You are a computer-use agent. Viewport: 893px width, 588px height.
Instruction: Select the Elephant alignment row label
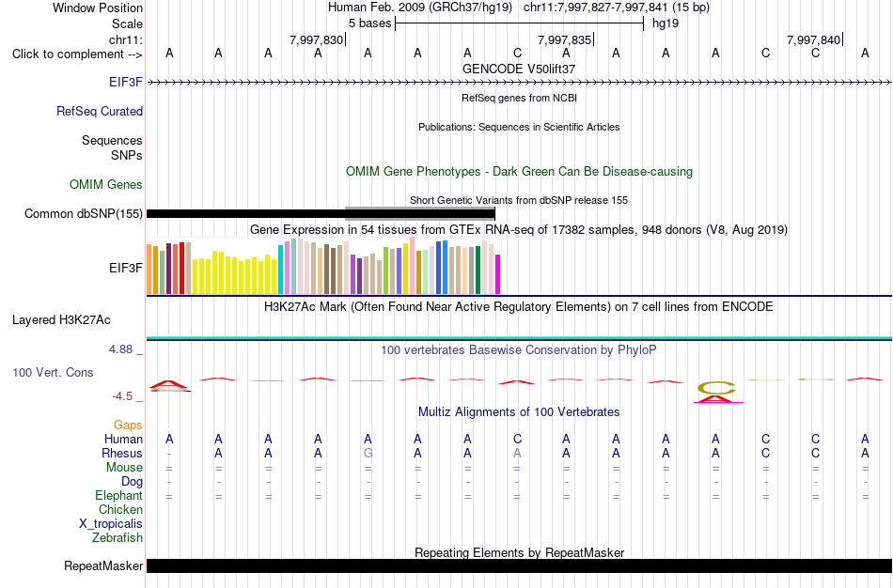118,495
